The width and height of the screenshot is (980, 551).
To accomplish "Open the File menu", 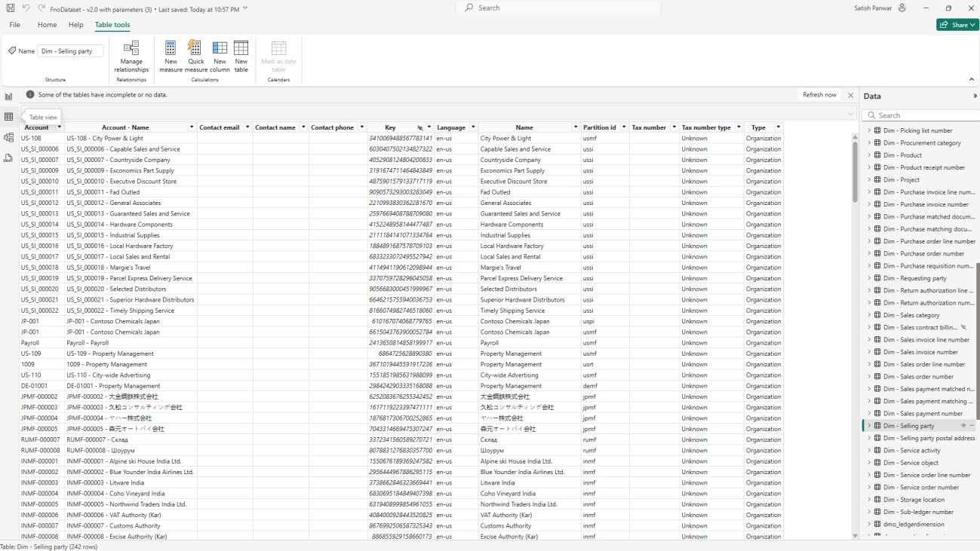I will (15, 25).
